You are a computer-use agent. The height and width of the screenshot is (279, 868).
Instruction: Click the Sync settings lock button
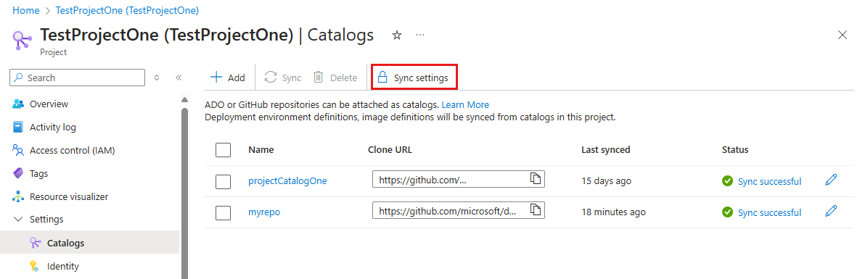point(414,78)
